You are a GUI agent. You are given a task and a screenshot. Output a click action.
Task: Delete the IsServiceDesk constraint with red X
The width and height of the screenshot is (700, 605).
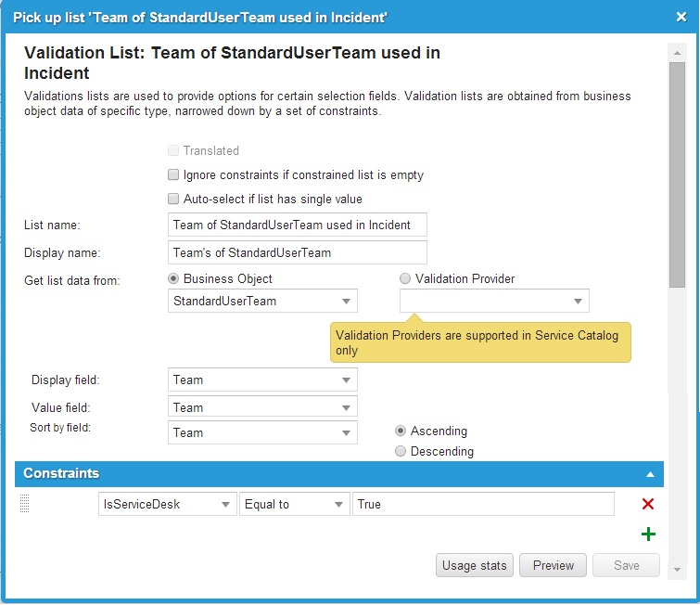(648, 504)
